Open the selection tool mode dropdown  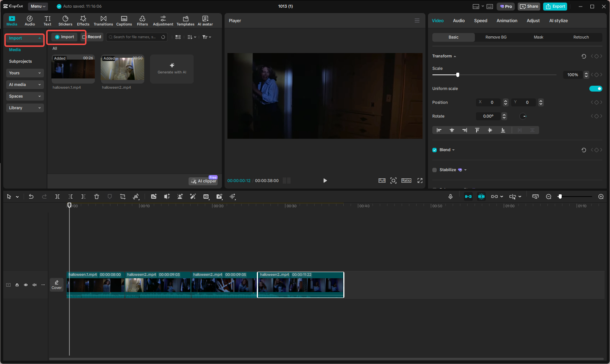17,197
